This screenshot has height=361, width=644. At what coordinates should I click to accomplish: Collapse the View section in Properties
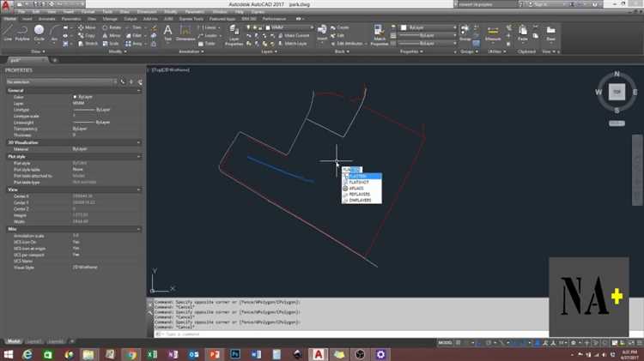(x=138, y=190)
